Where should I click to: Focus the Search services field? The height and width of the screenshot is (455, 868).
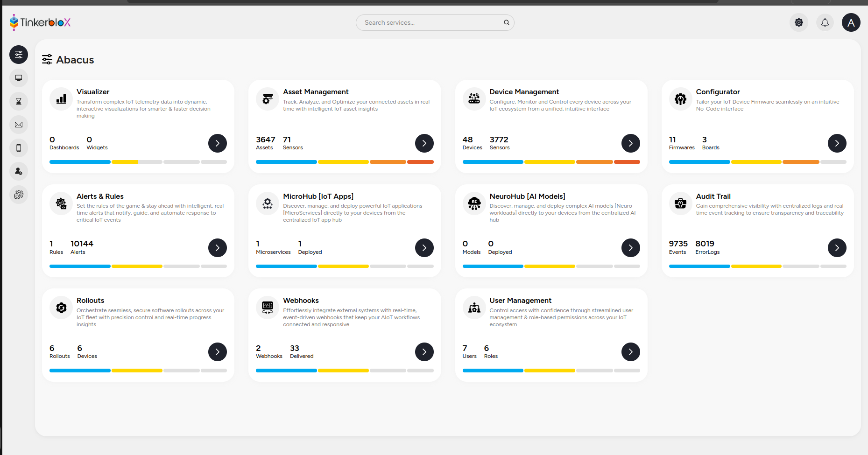click(435, 22)
